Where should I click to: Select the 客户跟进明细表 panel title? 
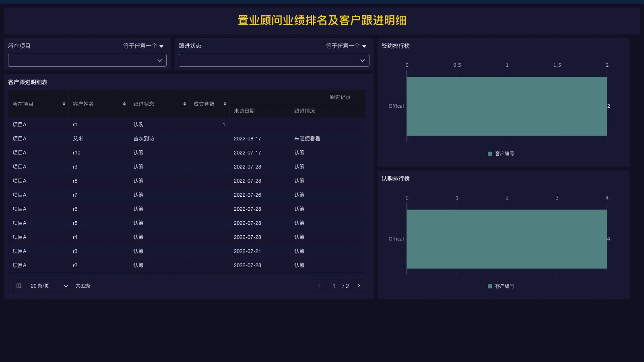click(27, 82)
